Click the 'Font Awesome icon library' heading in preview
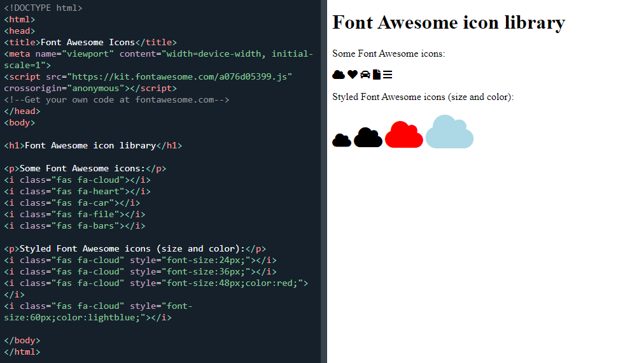The height and width of the screenshot is (363, 644). click(x=449, y=23)
